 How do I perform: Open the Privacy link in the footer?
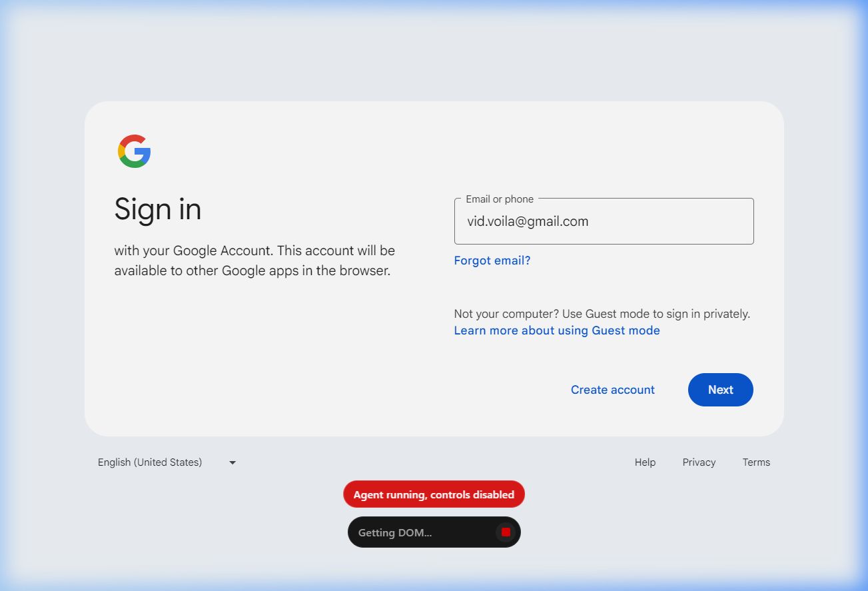tap(699, 462)
